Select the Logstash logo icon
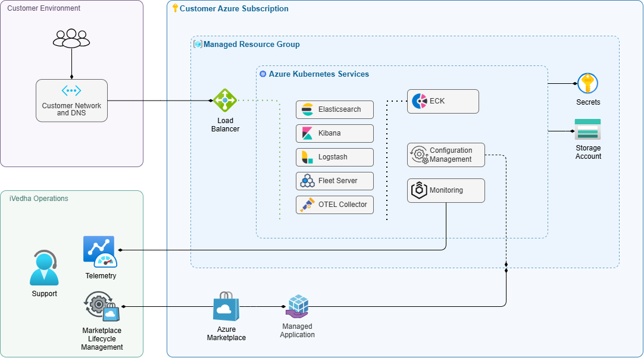The width and height of the screenshot is (644, 358). pos(307,157)
